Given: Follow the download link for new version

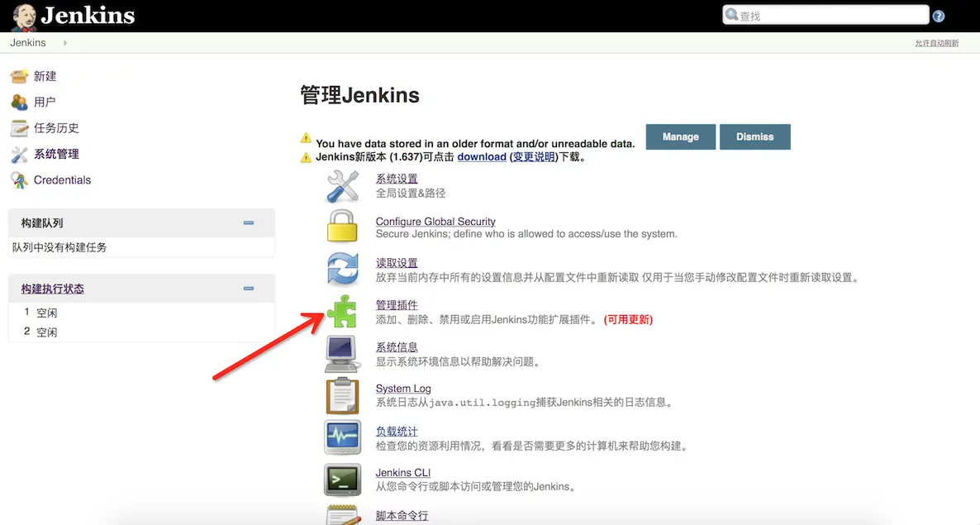Looking at the screenshot, I should click(482, 157).
